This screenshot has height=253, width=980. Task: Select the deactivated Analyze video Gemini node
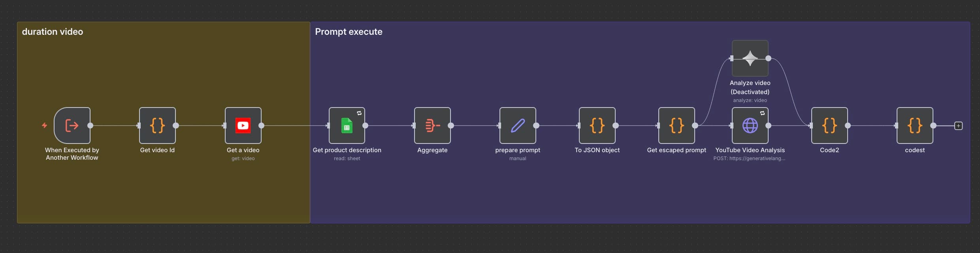point(750,59)
